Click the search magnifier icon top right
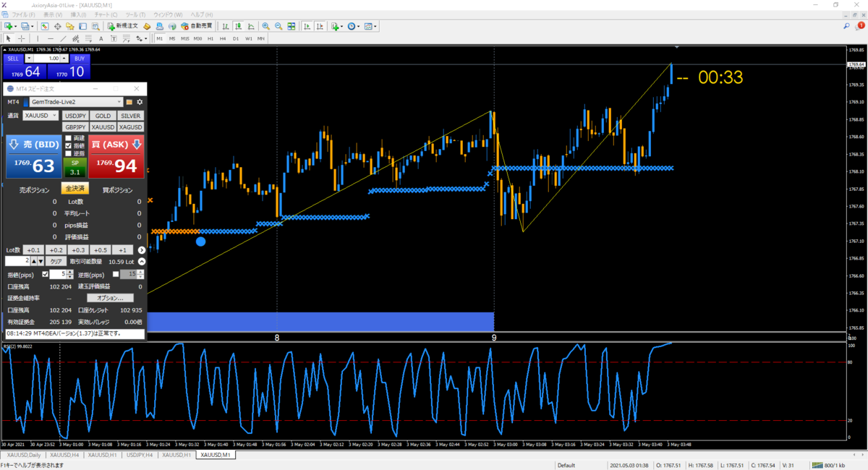Image resolution: width=868 pixels, height=470 pixels. pos(846,26)
